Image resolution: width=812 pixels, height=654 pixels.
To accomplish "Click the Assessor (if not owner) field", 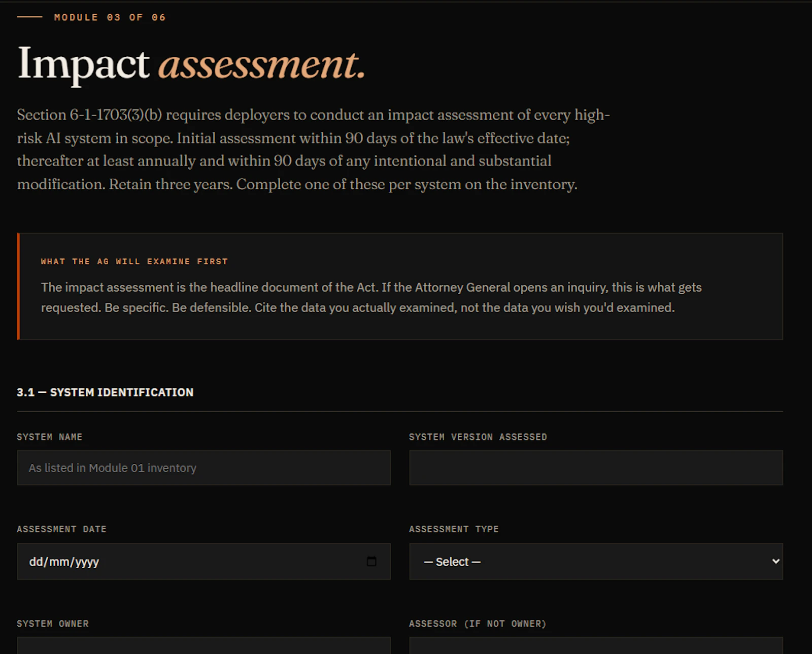I will (596, 645).
